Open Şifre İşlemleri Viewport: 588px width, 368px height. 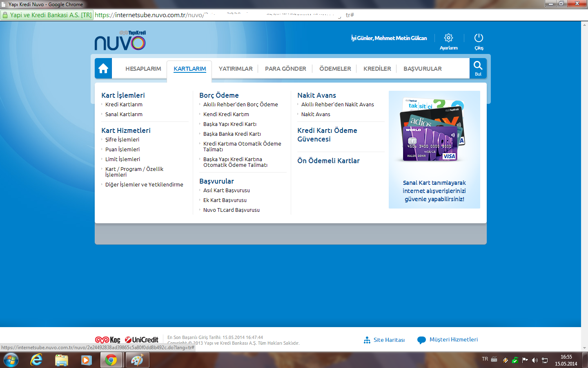click(122, 139)
